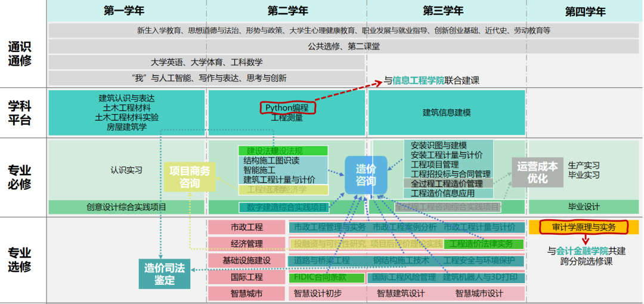
Task: Click the 审计学原理与实务 orange box
Action: tap(584, 227)
